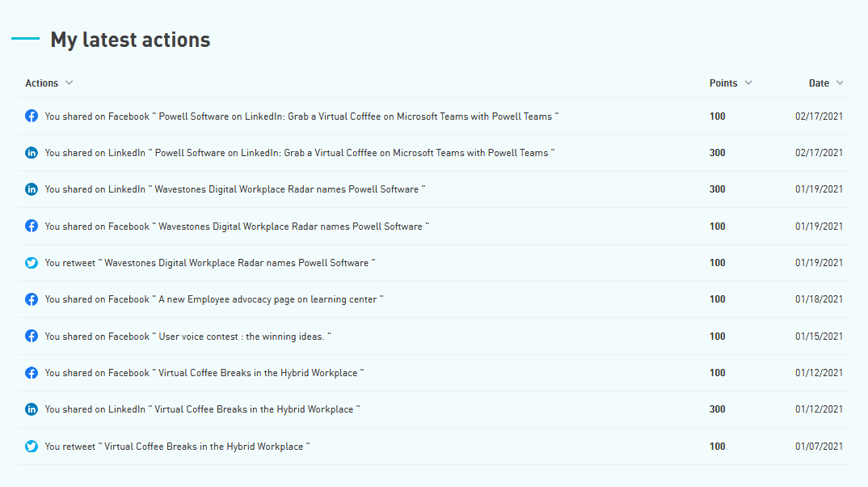Click LinkedIn icon for Virtual Coffee Breaks row
This screenshot has height=487, width=868.
coord(32,409)
